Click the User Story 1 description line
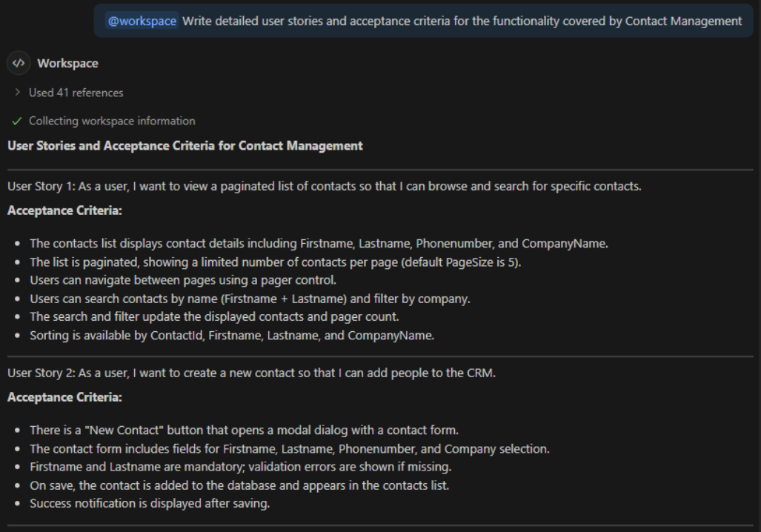Viewport: 761px width, 532px height. coord(324,186)
